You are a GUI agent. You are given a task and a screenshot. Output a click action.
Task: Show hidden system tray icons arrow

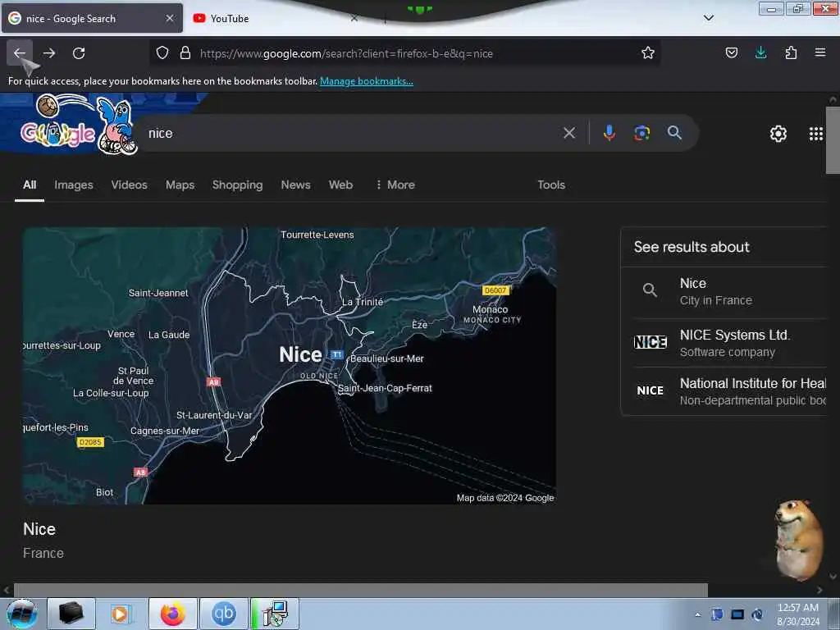point(697,614)
